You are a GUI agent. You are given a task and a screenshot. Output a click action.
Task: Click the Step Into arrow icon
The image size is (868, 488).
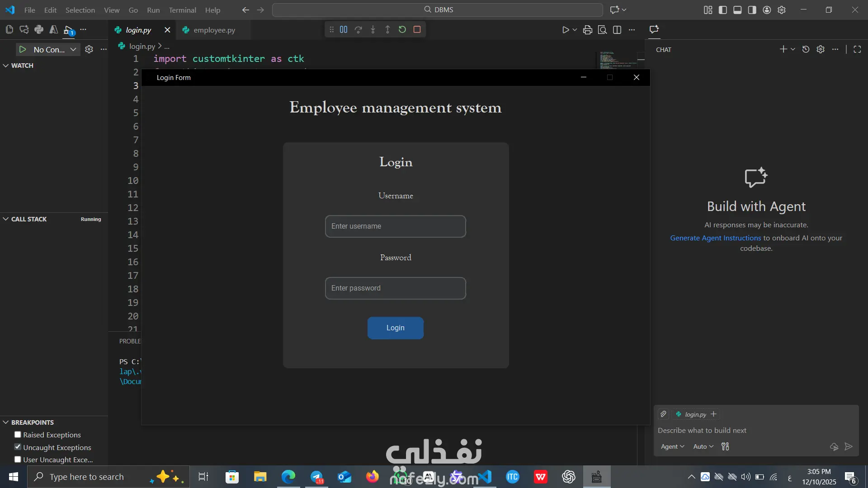click(373, 30)
